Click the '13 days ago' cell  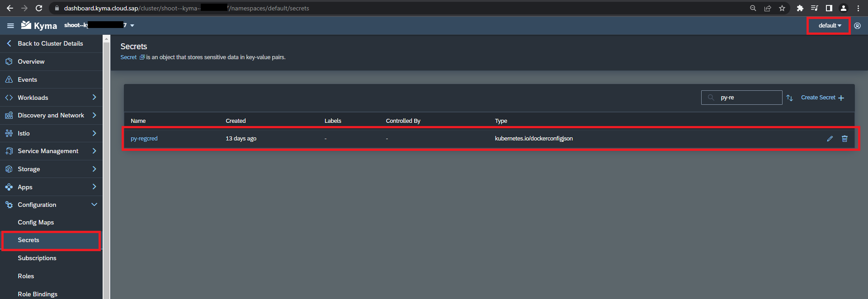click(x=241, y=139)
